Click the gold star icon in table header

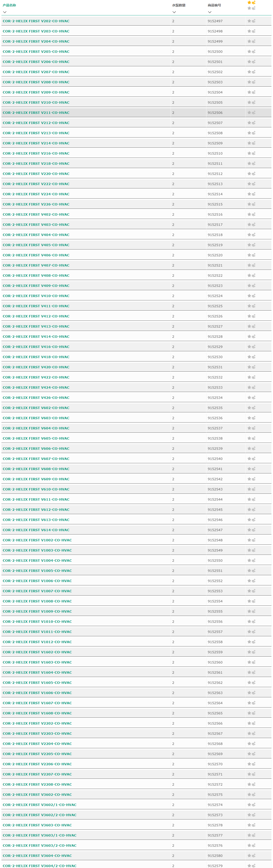pos(249,2)
